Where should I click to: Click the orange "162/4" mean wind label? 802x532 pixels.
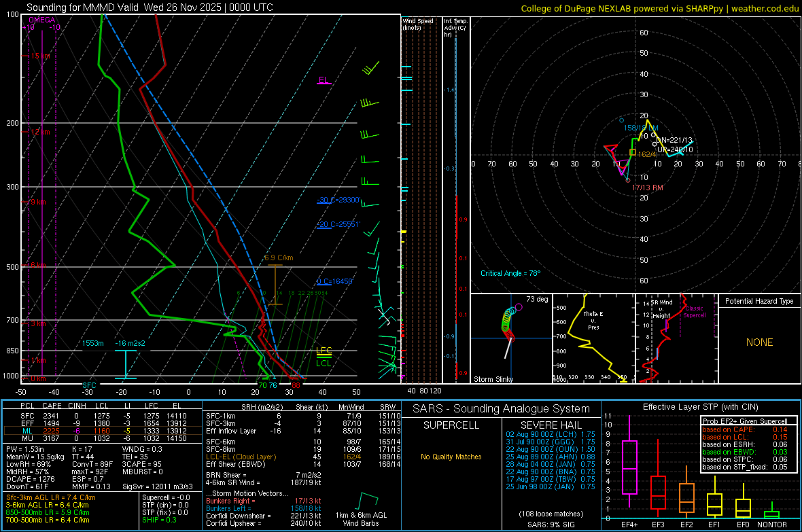[x=647, y=154]
